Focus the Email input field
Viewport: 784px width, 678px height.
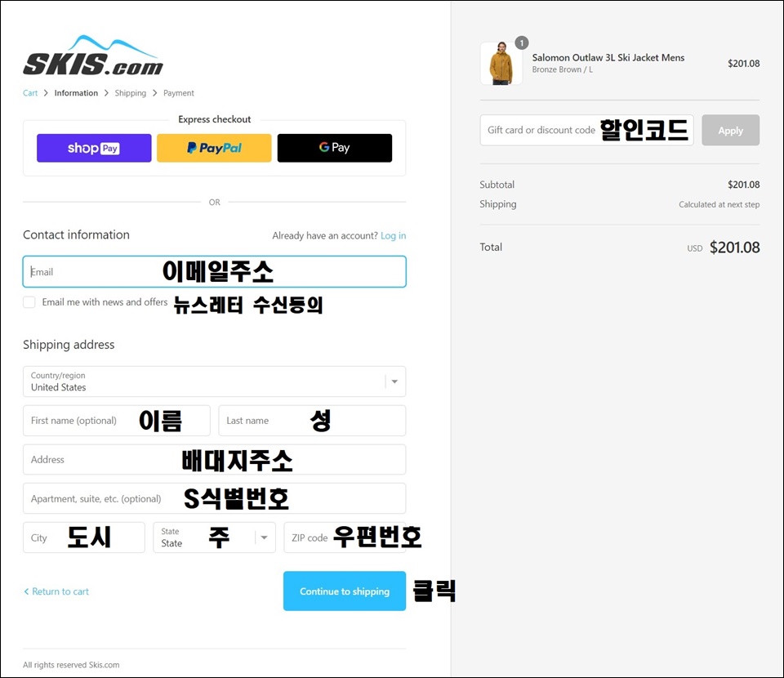coord(215,271)
